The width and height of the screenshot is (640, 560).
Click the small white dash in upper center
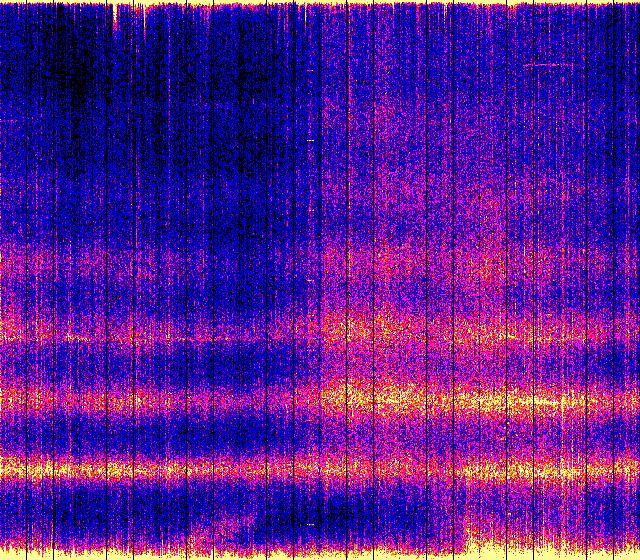(310, 141)
